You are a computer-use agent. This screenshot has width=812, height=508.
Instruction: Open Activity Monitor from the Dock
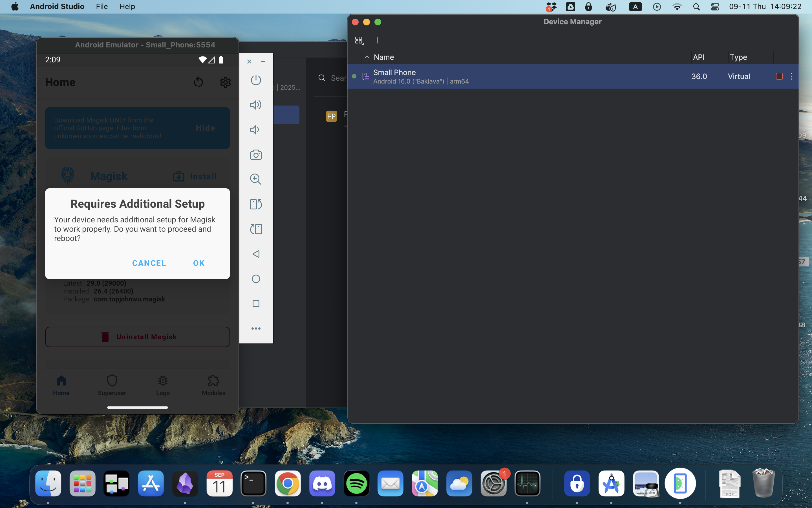coord(528,483)
